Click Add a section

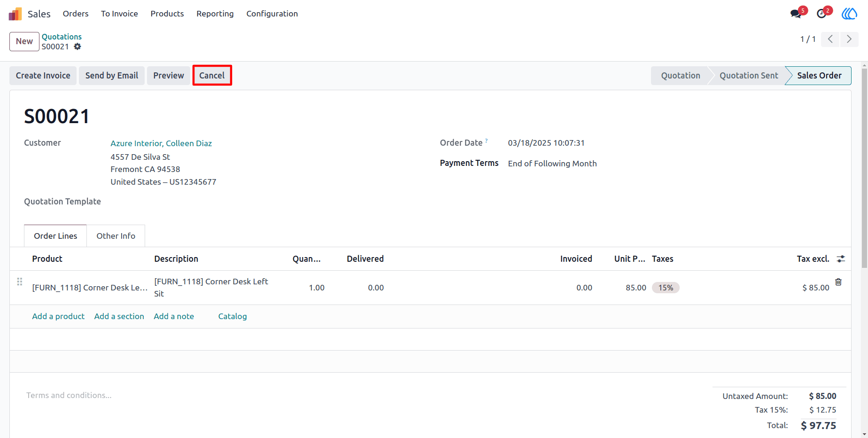pos(119,316)
